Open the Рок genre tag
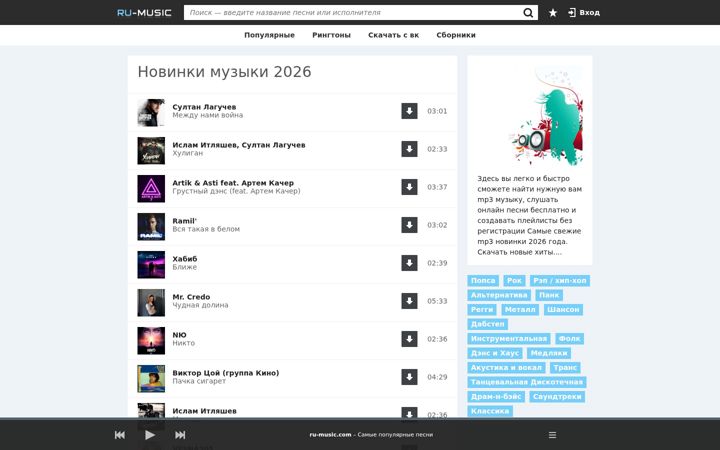The height and width of the screenshot is (450, 720). click(x=514, y=281)
